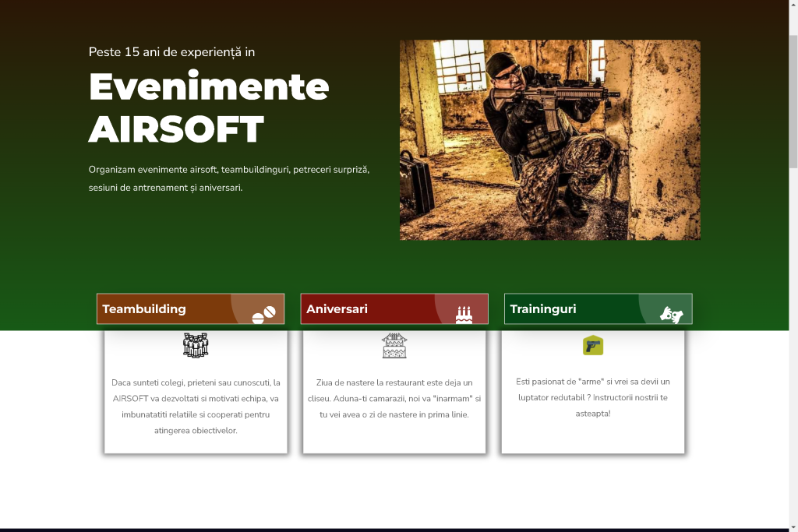798x532 pixels.
Task: Click the team group icon in first card
Action: [196, 345]
